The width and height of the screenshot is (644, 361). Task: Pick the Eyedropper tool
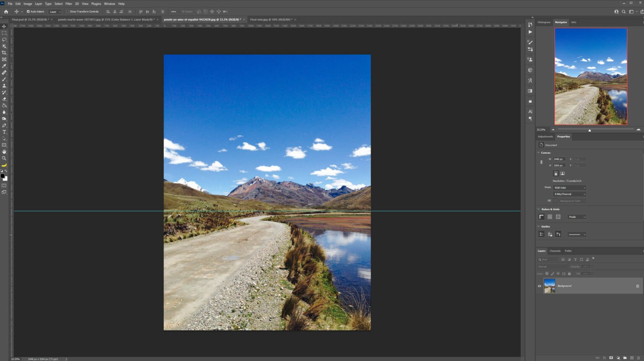pos(4,66)
